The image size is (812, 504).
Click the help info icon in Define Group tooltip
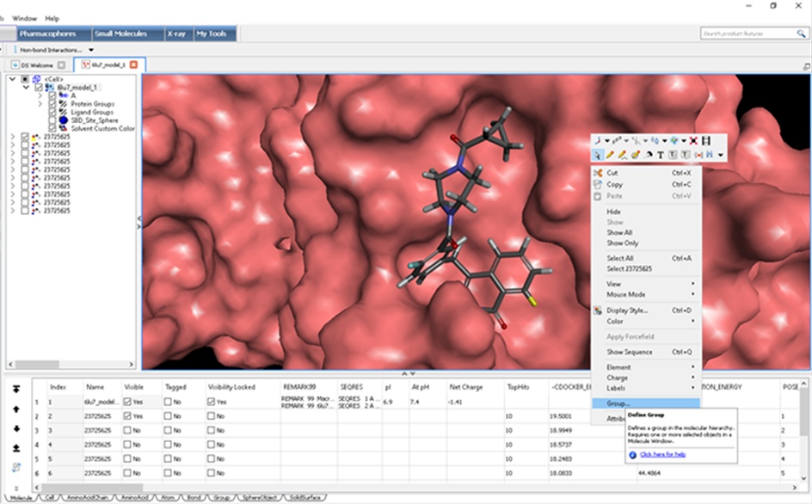tap(632, 455)
